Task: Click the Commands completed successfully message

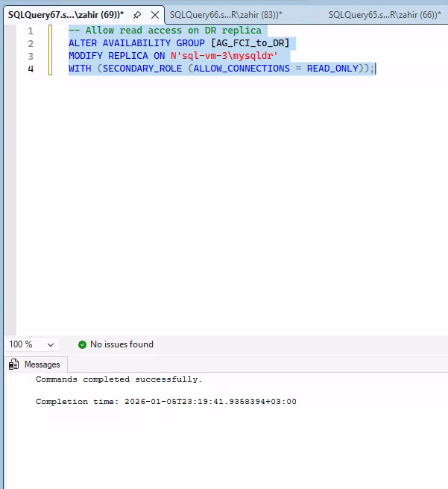Action: click(x=119, y=379)
